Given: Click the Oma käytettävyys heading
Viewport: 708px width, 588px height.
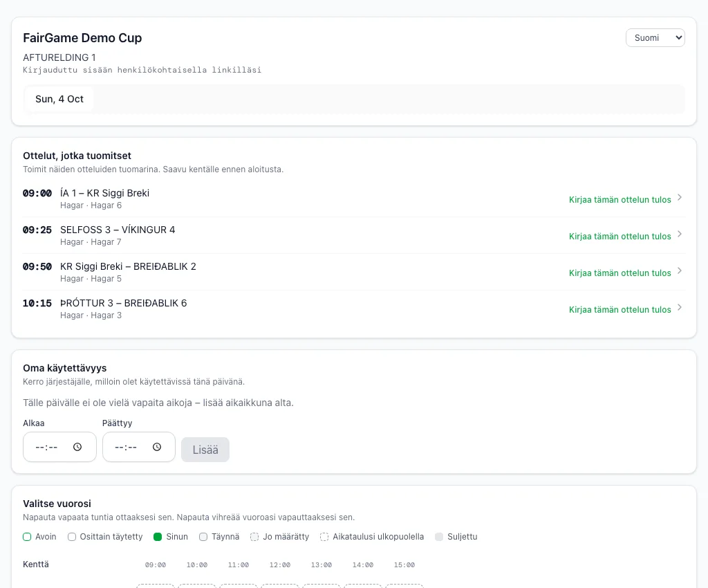Looking at the screenshot, I should (64, 368).
